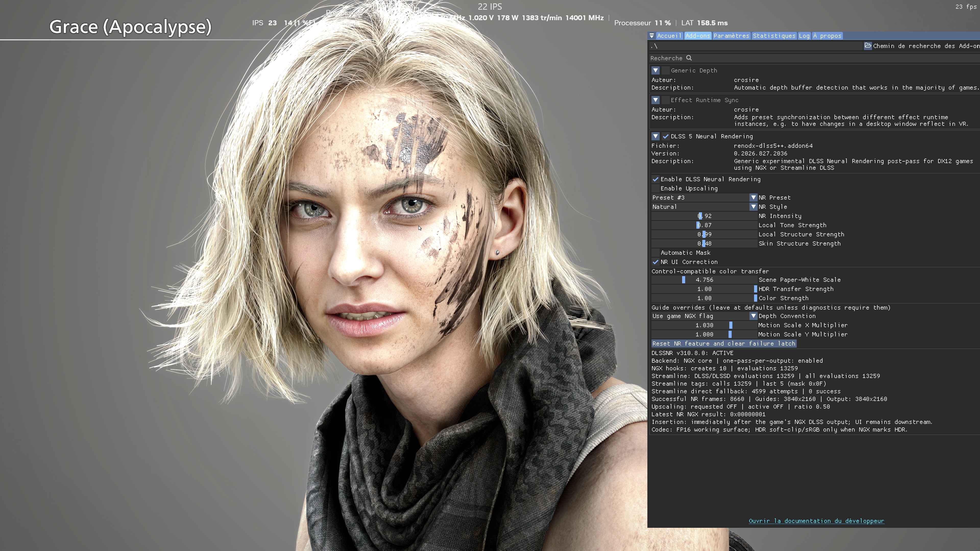Open the Log tab
980x551 pixels.
(804, 36)
